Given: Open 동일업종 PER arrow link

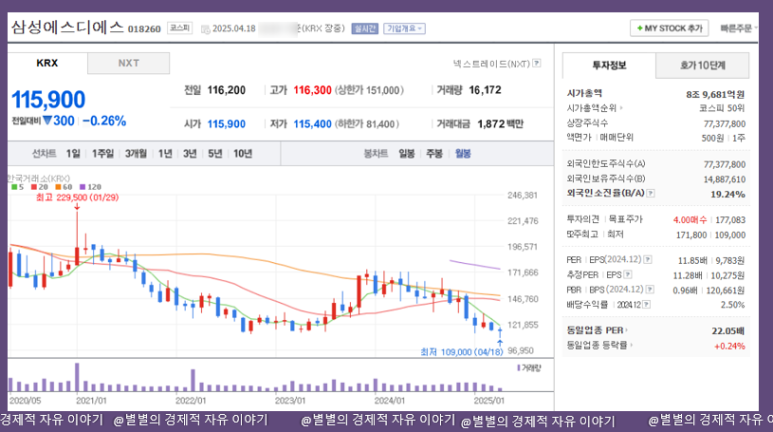Looking at the screenshot, I should (627, 330).
